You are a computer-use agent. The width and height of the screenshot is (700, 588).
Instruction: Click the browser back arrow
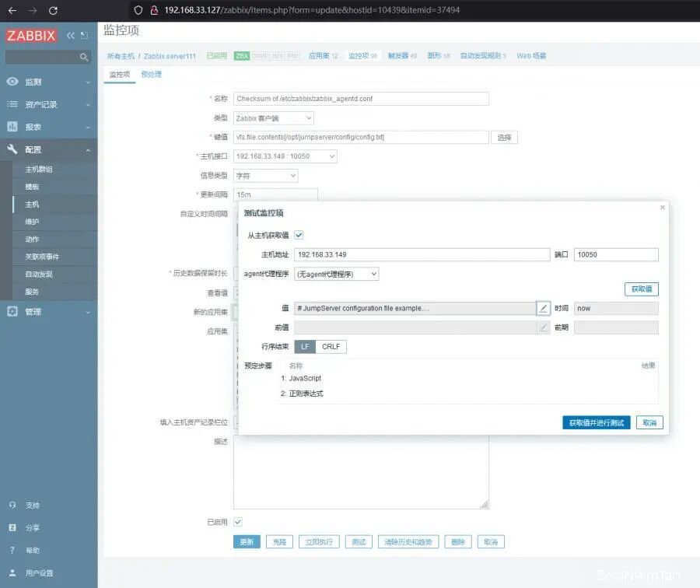12,10
